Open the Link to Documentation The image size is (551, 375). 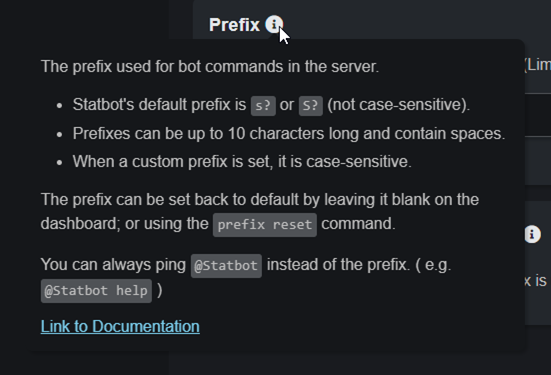pos(120,326)
